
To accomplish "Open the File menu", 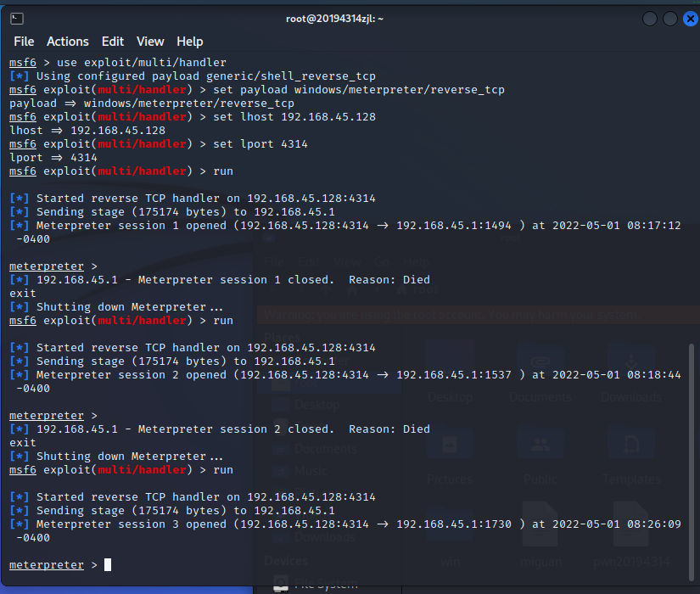I will tap(24, 42).
